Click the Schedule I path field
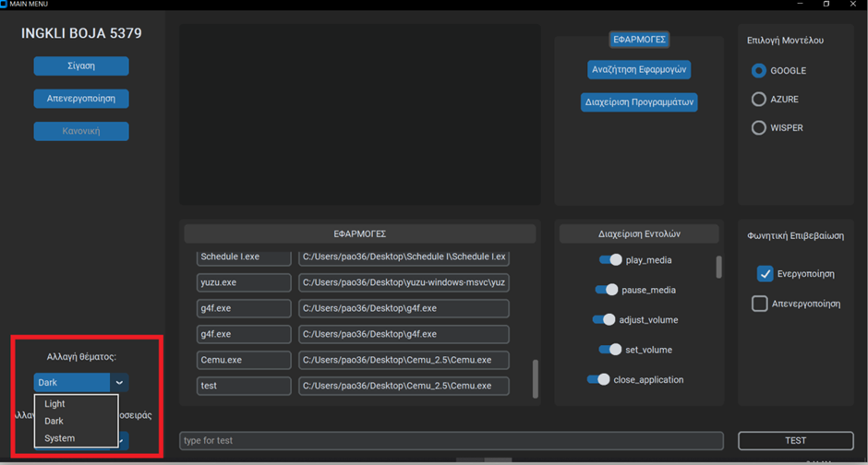868x465 pixels. point(404,257)
